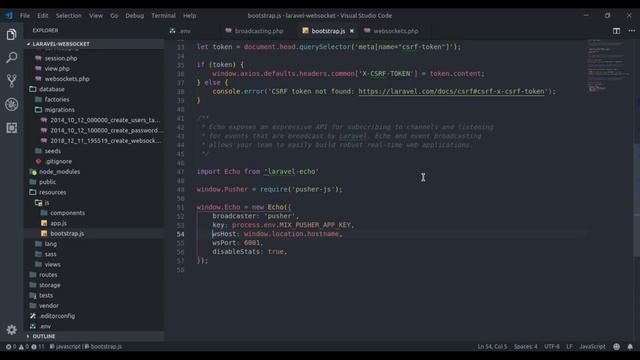Open create_users_table migration file
The width and height of the screenshot is (640, 360).
[105, 120]
